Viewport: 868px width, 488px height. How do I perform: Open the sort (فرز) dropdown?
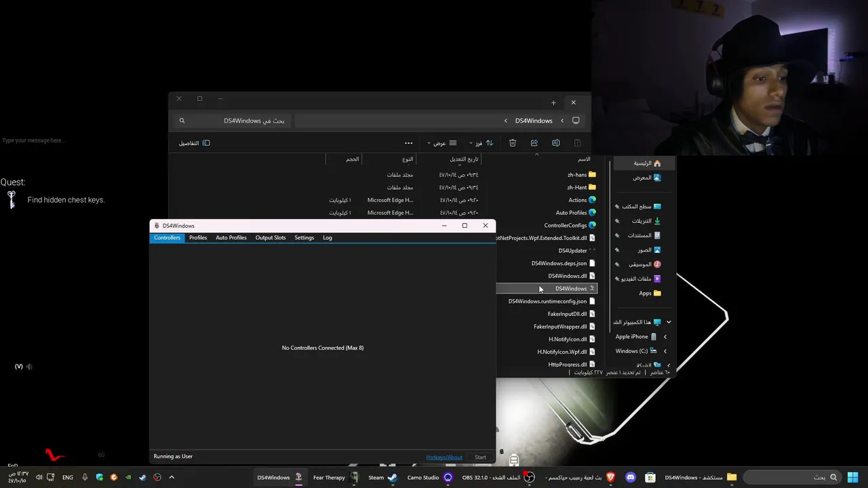(x=481, y=143)
